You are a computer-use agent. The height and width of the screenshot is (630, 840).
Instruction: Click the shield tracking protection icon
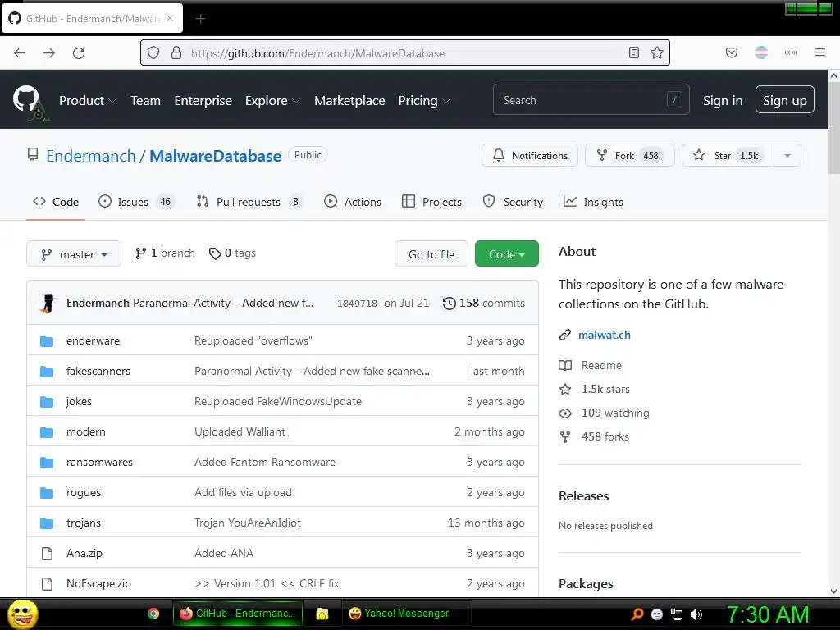(153, 53)
